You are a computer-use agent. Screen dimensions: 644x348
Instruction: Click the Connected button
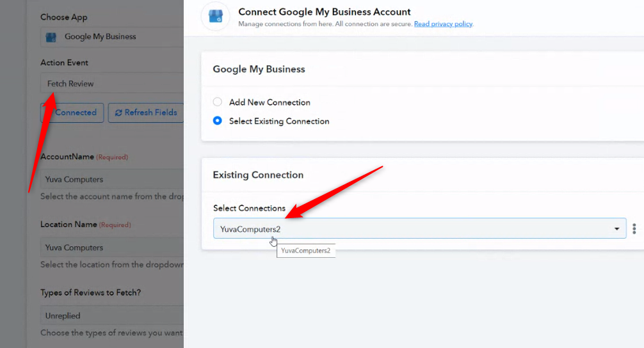(72, 113)
